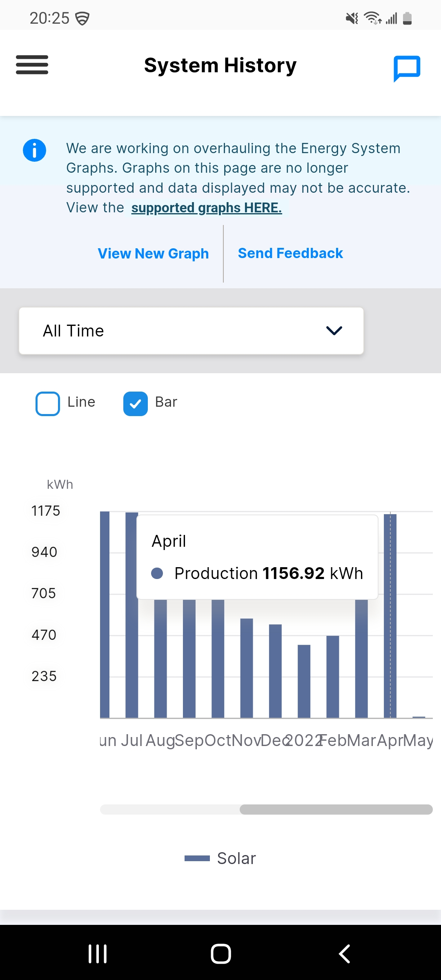Tap the 1175 y-axis value

tap(46, 511)
